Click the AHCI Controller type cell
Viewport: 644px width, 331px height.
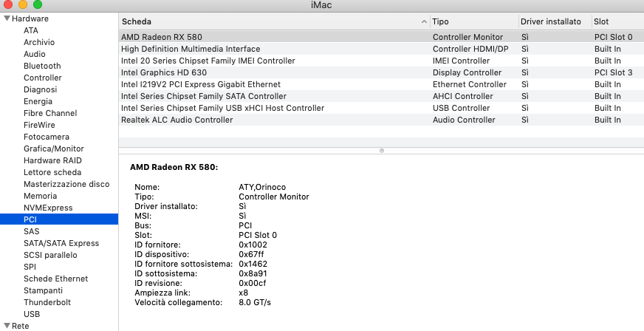click(x=462, y=96)
